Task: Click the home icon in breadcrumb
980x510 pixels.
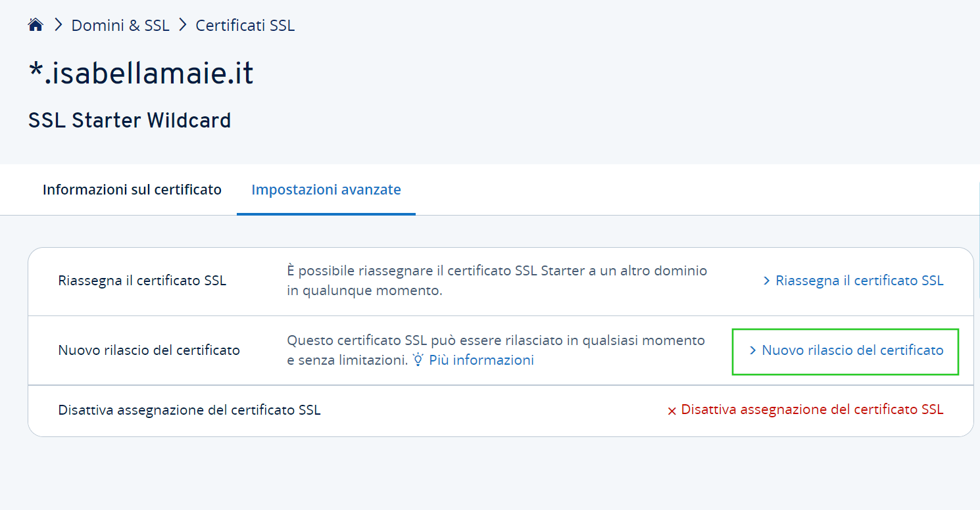Action: point(36,26)
